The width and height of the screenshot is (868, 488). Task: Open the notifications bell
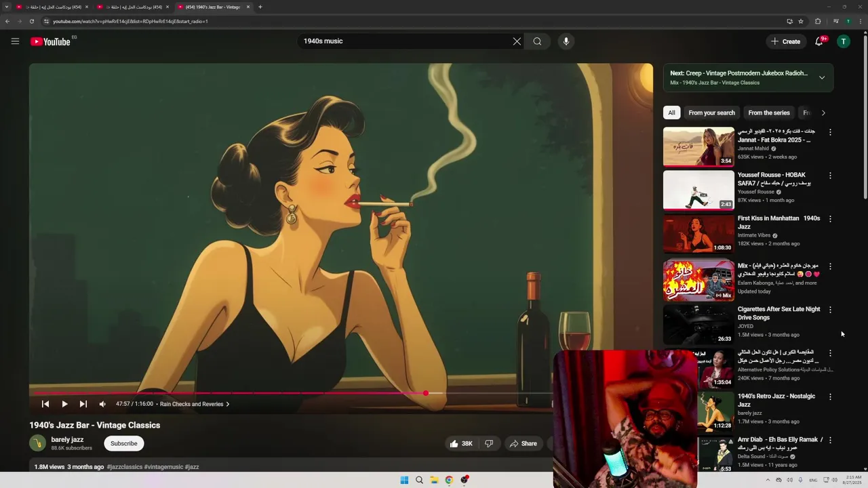[819, 41]
